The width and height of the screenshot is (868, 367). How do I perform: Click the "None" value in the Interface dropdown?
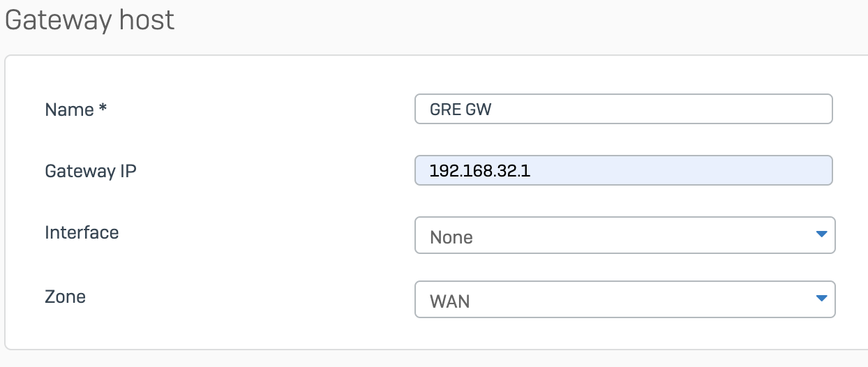451,237
